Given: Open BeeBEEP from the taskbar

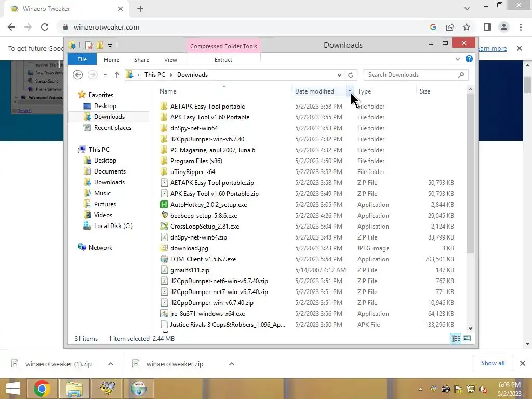Looking at the screenshot, I should coord(107,389).
